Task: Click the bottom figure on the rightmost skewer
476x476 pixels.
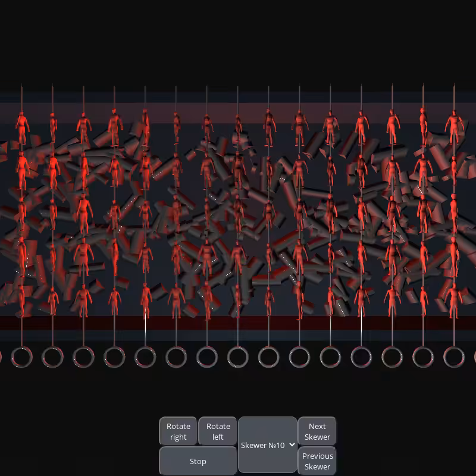Action: click(454, 300)
